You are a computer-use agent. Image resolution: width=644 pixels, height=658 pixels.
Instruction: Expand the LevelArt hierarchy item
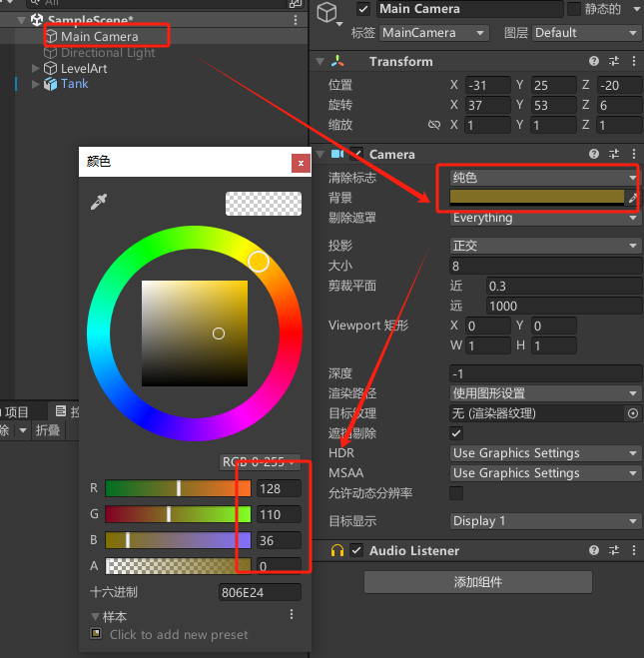(x=36, y=68)
